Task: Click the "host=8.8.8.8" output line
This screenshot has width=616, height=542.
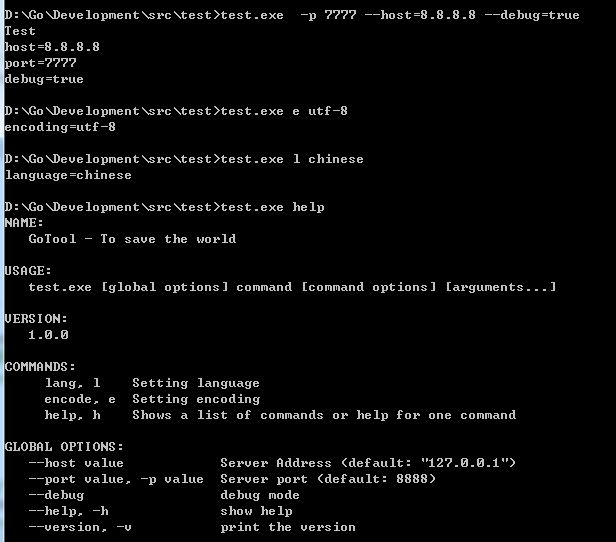Action: click(52, 47)
